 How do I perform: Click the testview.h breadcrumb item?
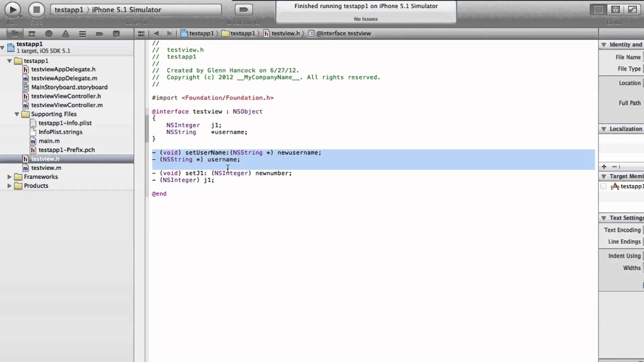282,34
